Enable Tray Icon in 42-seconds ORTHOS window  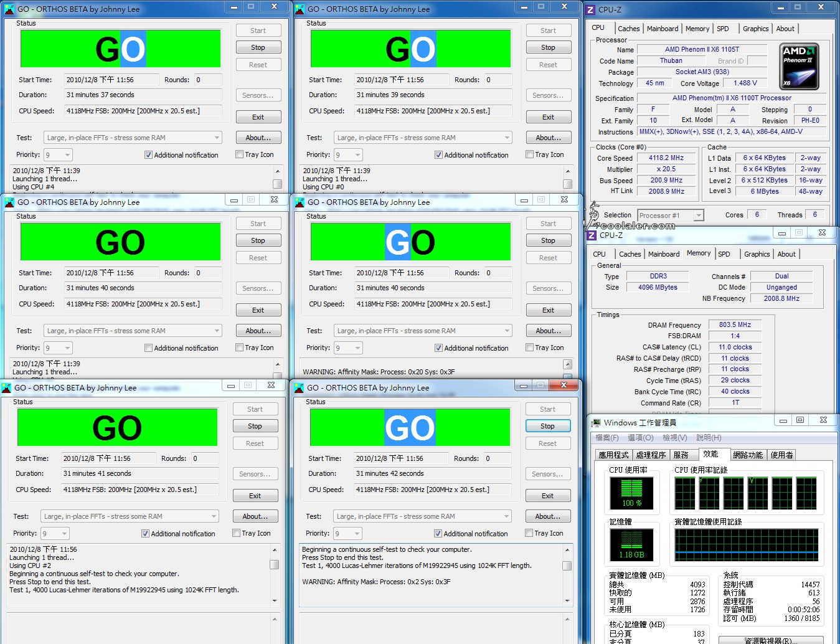[529, 533]
